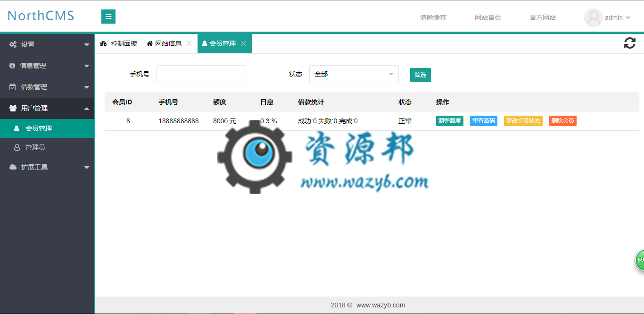Expand the 设置 menu arrow

tap(87, 45)
